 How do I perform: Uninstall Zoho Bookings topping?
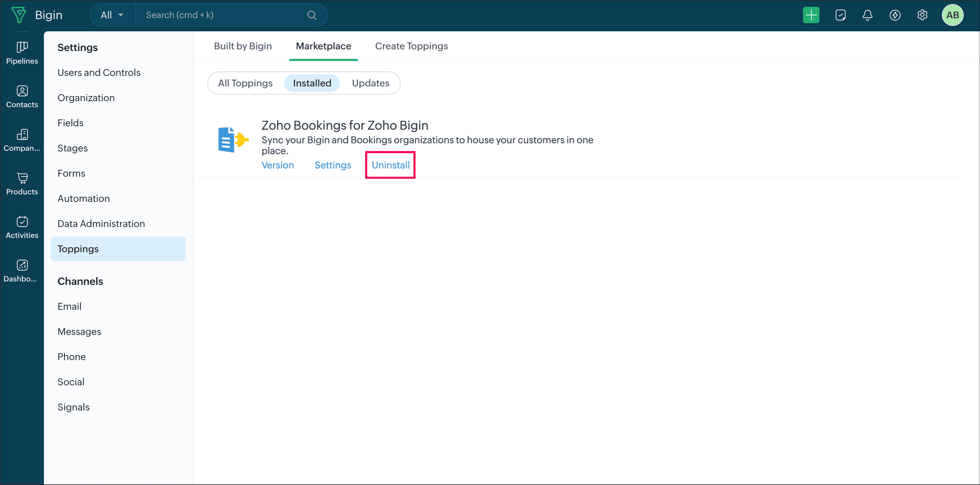pyautogui.click(x=390, y=165)
